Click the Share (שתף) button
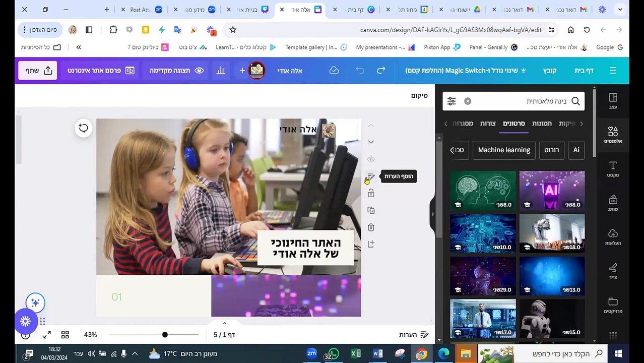Viewport: 644px width, 363px height. click(38, 71)
